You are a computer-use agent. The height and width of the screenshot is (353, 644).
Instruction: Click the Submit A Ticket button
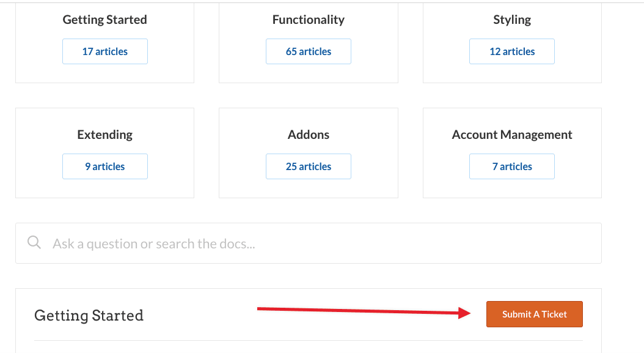click(x=535, y=314)
